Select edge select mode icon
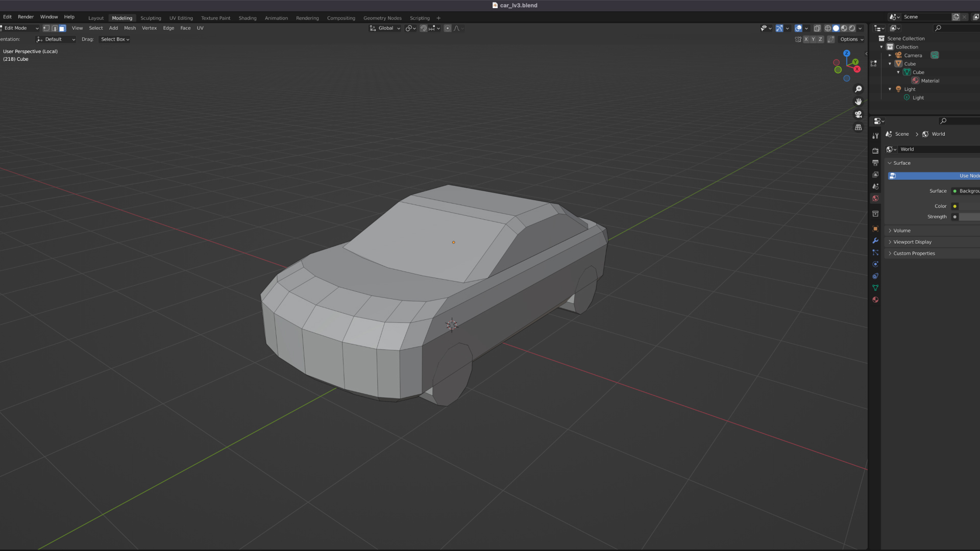Screen dimensions: 980x551 54,28
